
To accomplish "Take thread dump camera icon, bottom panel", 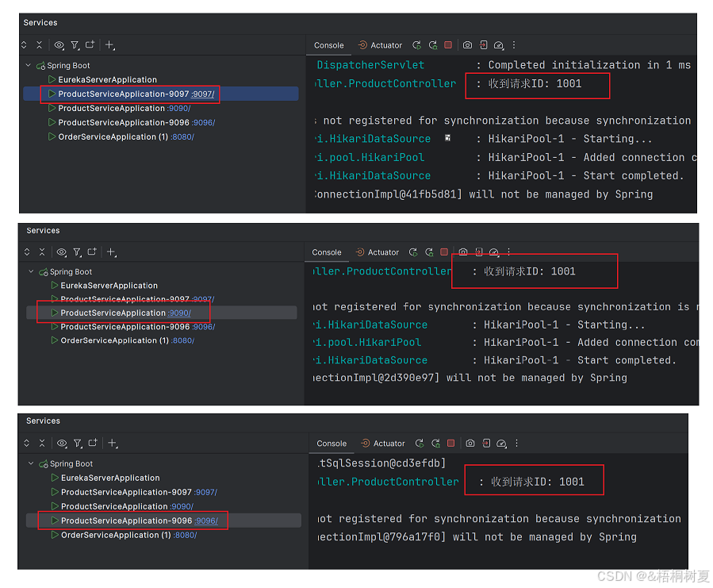I will tap(470, 444).
